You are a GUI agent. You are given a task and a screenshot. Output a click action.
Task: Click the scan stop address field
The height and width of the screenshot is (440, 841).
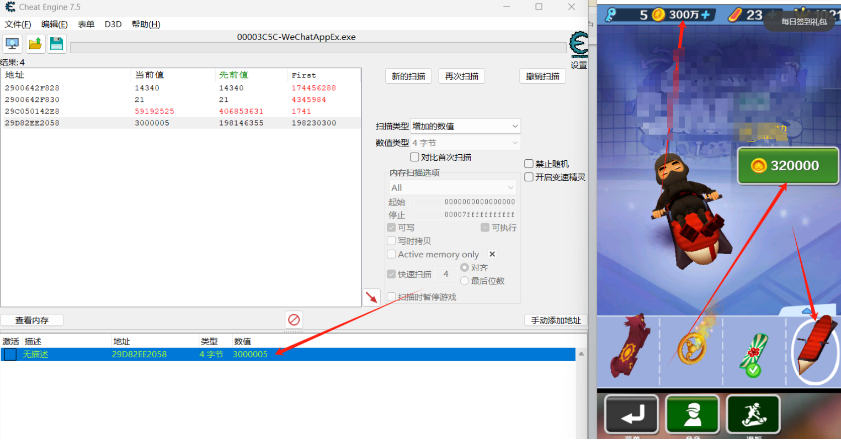click(463, 215)
